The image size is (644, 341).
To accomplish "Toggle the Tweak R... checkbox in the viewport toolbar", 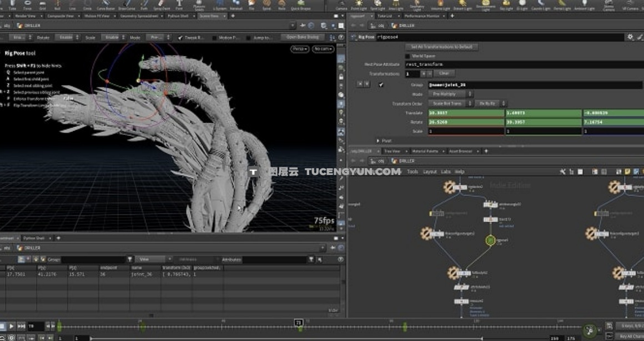I will 180,37.
